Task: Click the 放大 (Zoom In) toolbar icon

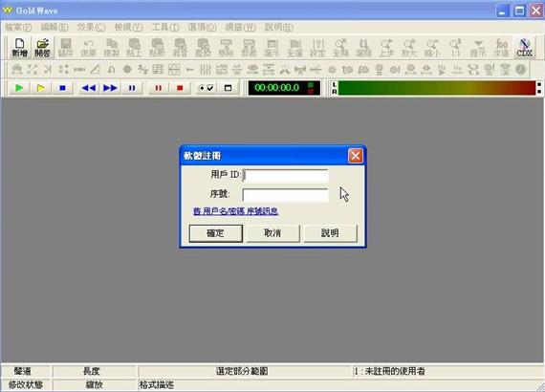Action: tap(409, 47)
